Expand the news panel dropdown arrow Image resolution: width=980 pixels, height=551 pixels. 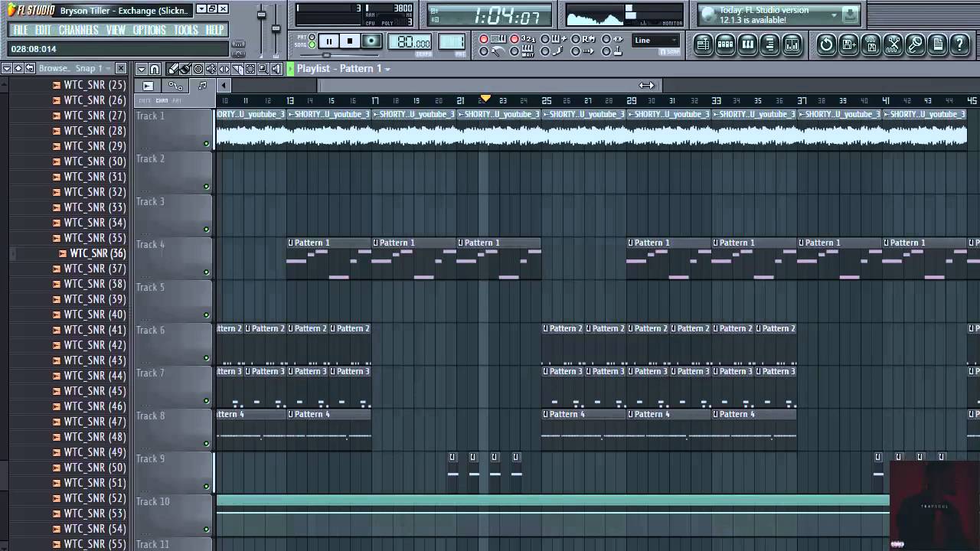(834, 14)
